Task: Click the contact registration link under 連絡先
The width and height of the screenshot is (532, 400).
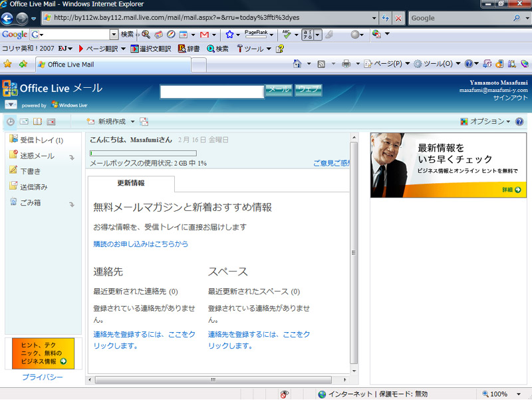Action: click(144, 340)
